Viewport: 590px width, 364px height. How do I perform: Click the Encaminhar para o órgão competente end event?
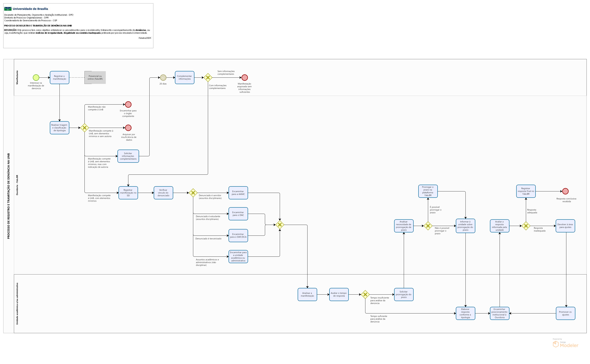click(128, 104)
